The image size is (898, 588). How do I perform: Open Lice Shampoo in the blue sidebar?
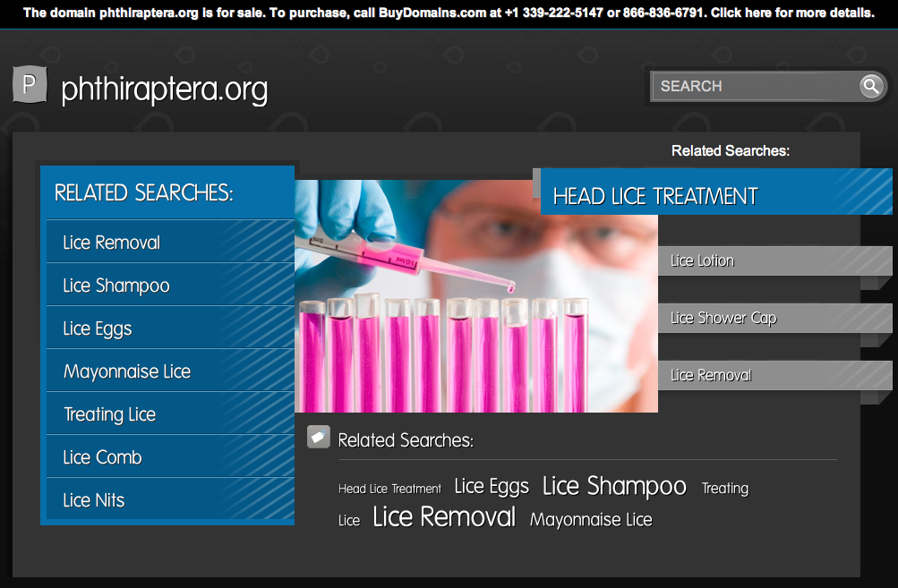170,285
